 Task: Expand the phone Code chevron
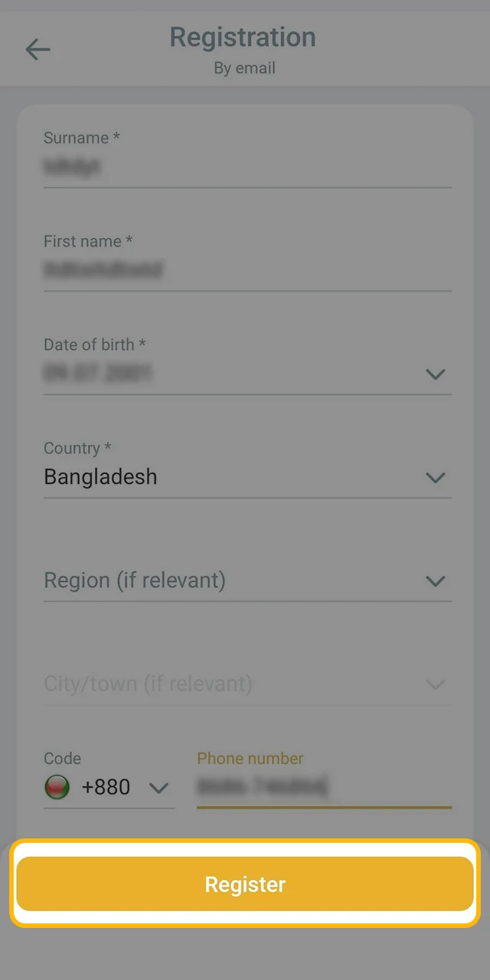(x=158, y=788)
